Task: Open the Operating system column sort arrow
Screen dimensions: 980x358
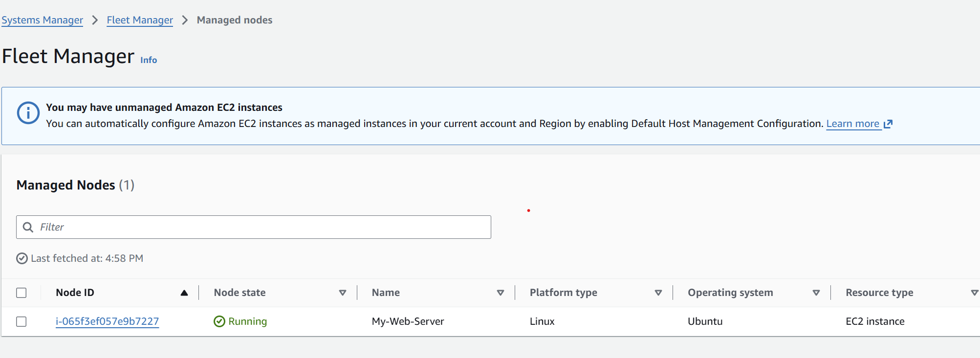Action: point(816,293)
